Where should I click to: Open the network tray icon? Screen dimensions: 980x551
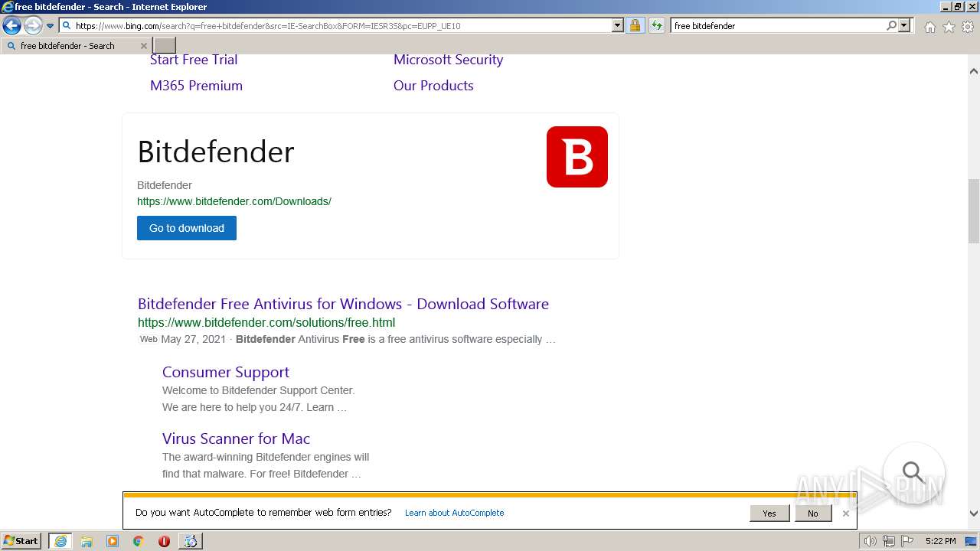click(x=889, y=541)
